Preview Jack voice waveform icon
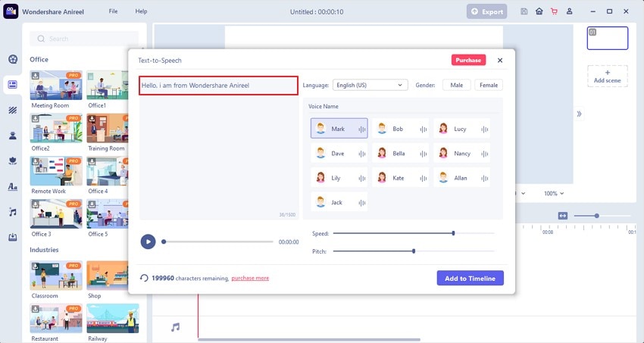This screenshot has width=644, height=343. [362, 203]
